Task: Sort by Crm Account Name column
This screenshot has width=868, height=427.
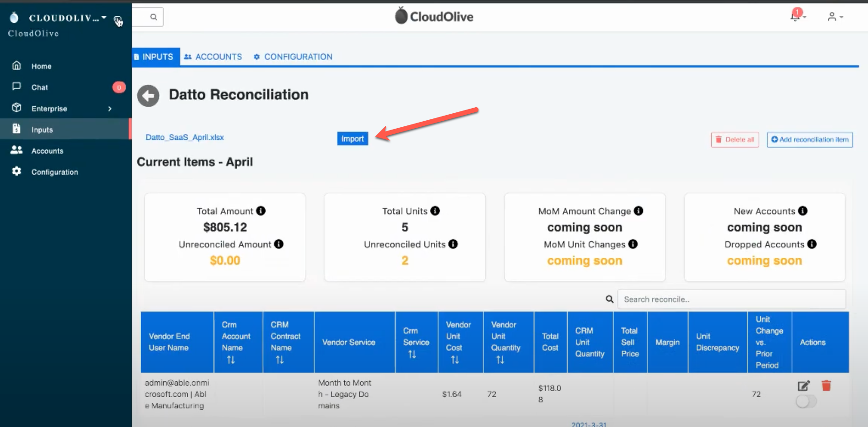Action: coord(231,360)
